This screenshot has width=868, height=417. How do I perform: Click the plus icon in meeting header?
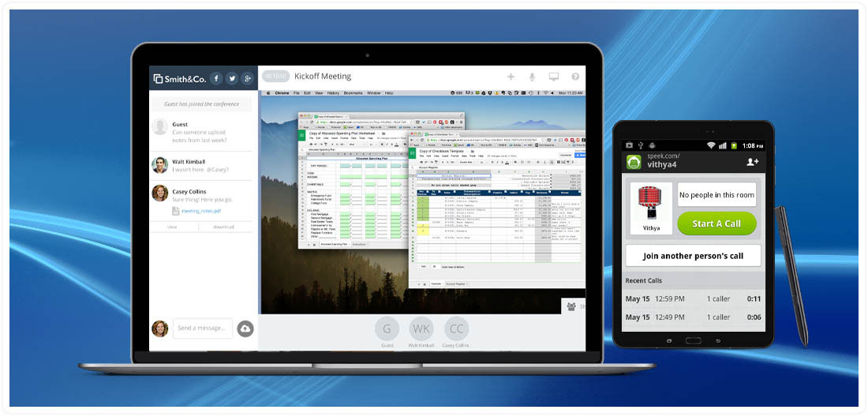(x=511, y=77)
